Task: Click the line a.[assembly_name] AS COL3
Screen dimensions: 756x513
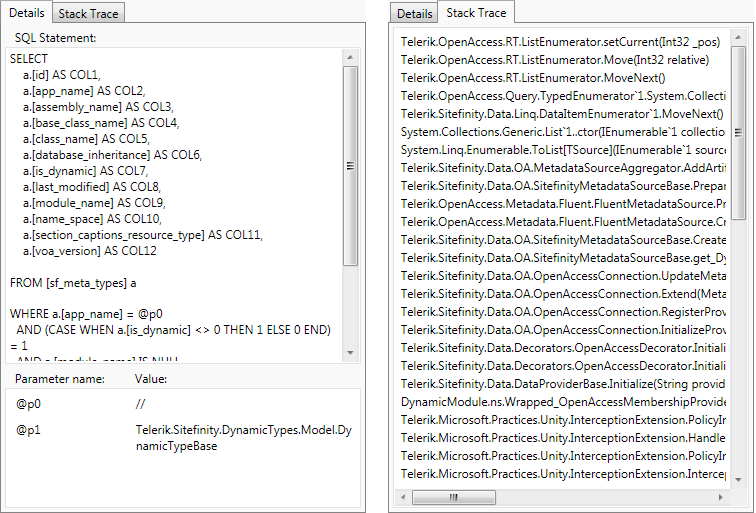Action: [98, 107]
